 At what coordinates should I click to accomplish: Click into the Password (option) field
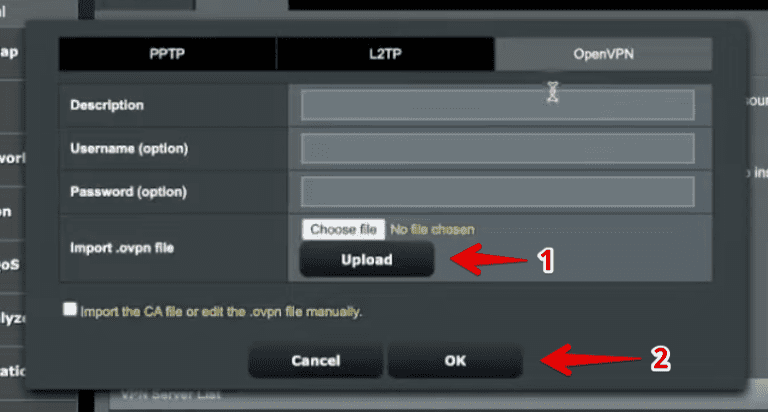[497, 192]
